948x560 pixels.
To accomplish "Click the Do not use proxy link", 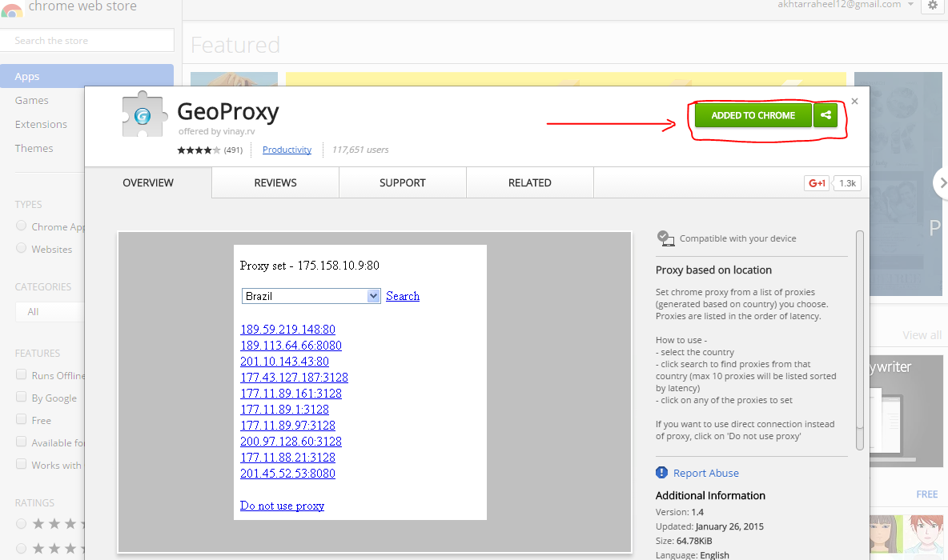I will click(x=283, y=506).
